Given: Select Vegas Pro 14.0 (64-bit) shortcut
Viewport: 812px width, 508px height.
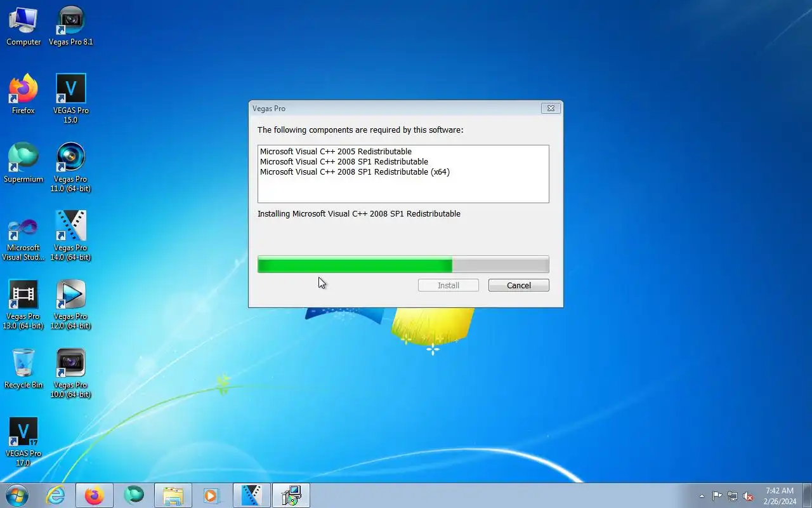Looking at the screenshot, I should (71, 236).
